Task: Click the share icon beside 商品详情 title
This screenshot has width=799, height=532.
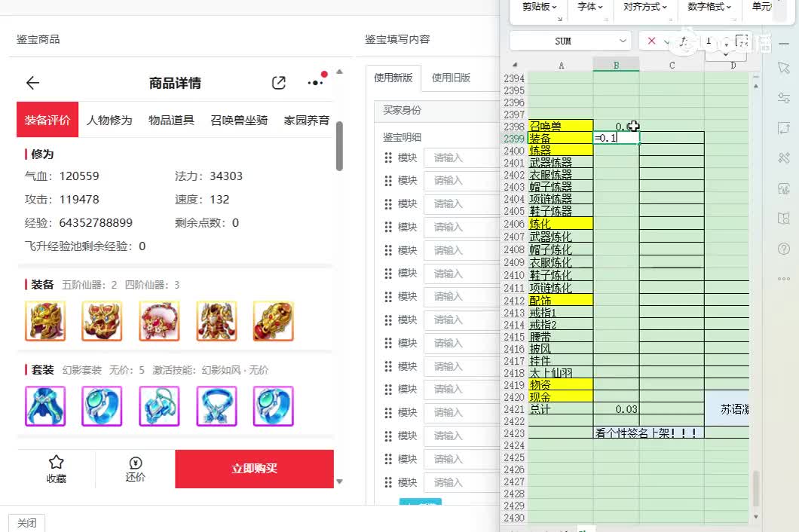Action: point(279,83)
